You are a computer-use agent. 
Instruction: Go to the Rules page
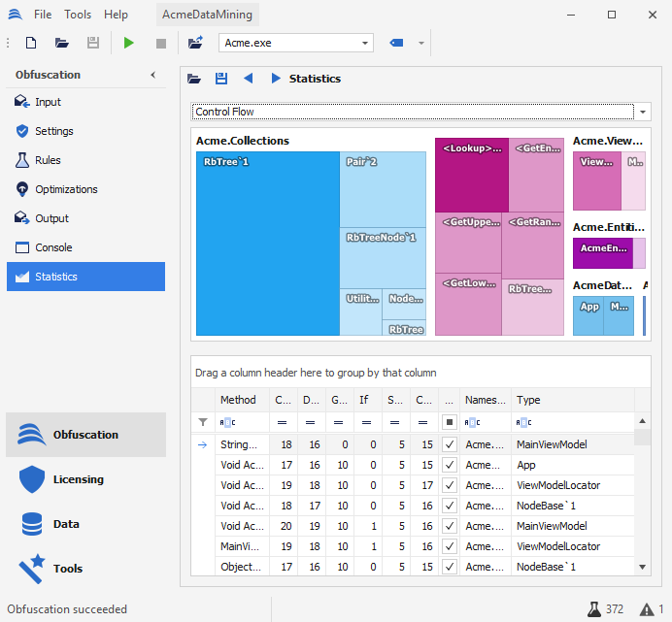coord(48,160)
